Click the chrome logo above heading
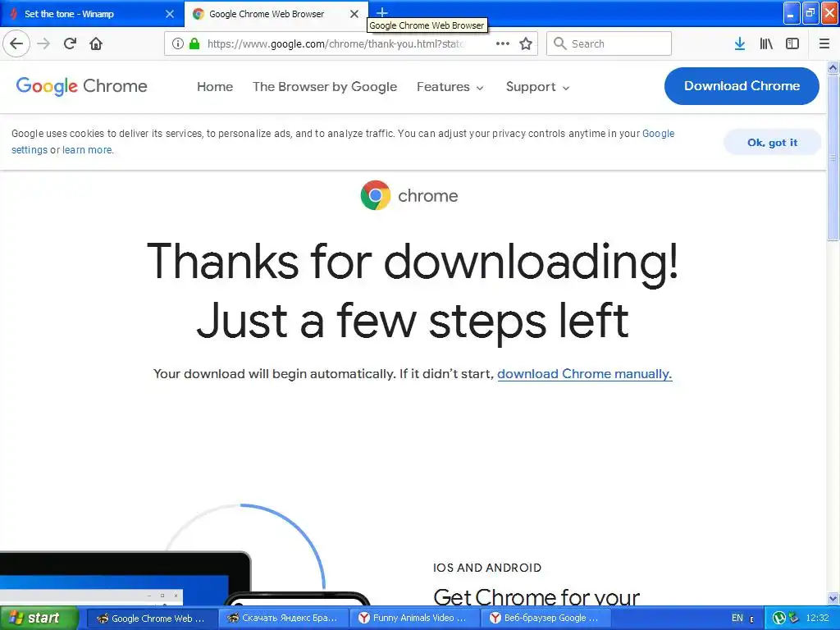Image resolution: width=840 pixels, height=630 pixels. (409, 195)
